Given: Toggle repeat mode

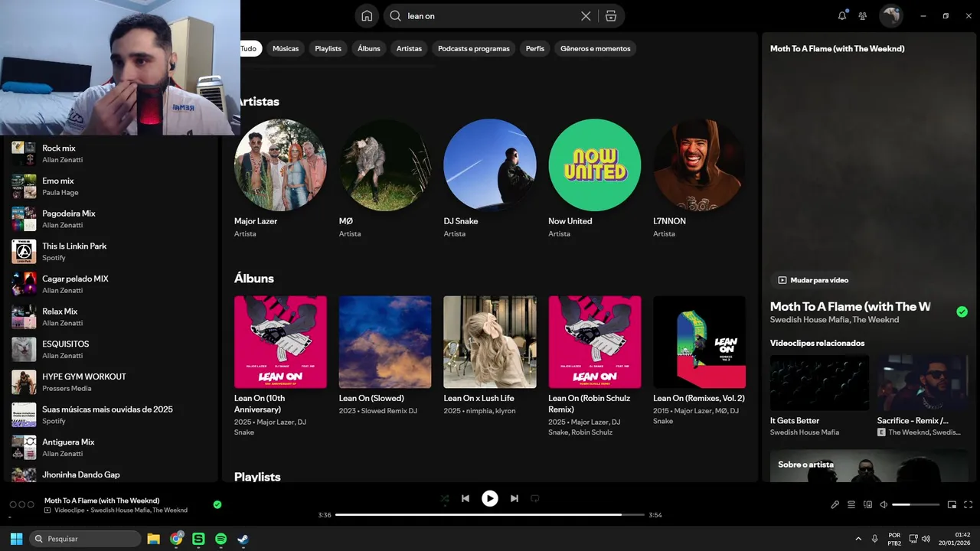Looking at the screenshot, I should click(535, 498).
